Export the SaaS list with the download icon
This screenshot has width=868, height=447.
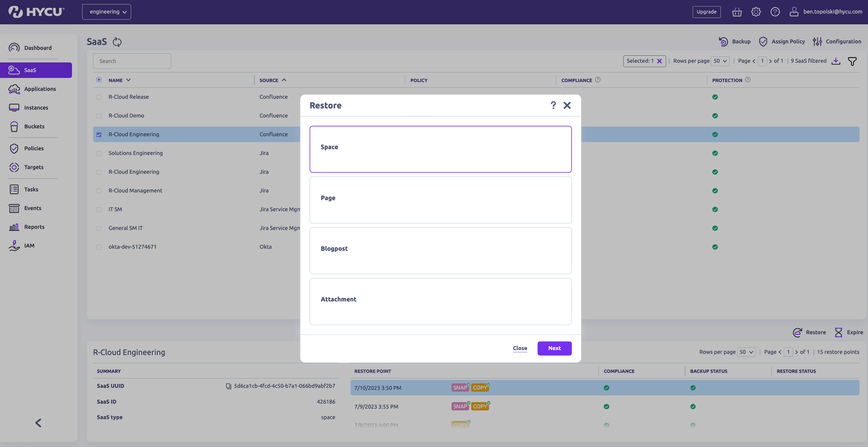(836, 61)
